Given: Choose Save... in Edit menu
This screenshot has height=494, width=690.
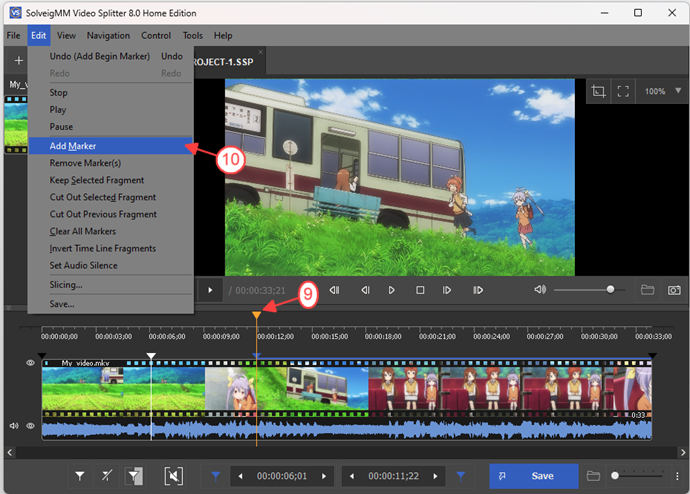Looking at the screenshot, I should click(110, 304).
